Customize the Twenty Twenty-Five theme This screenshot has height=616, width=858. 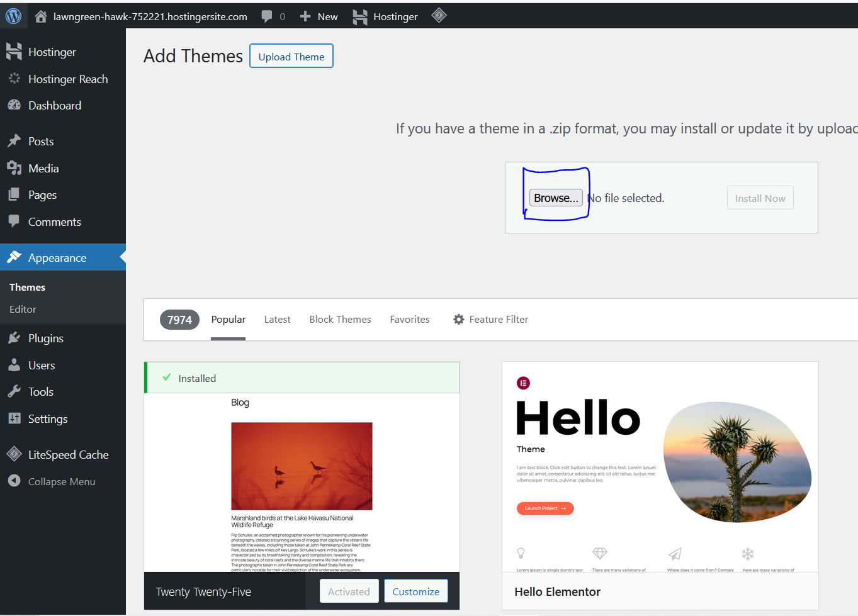coord(415,591)
